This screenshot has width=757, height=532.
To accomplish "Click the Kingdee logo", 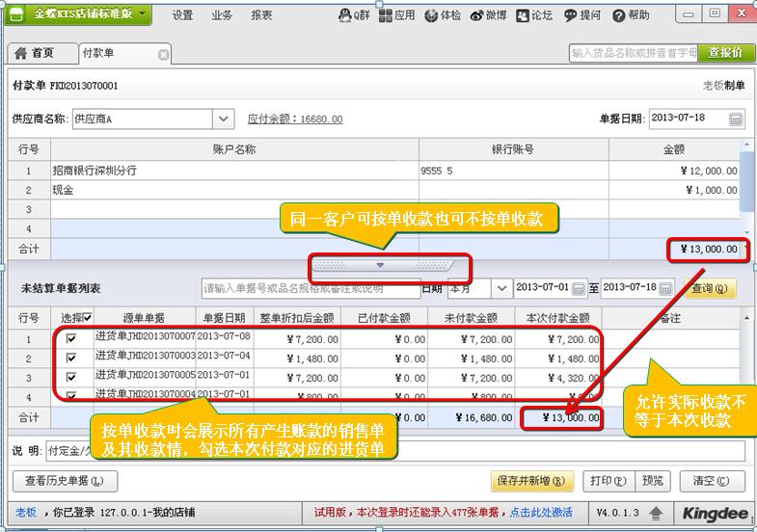I will [715, 514].
